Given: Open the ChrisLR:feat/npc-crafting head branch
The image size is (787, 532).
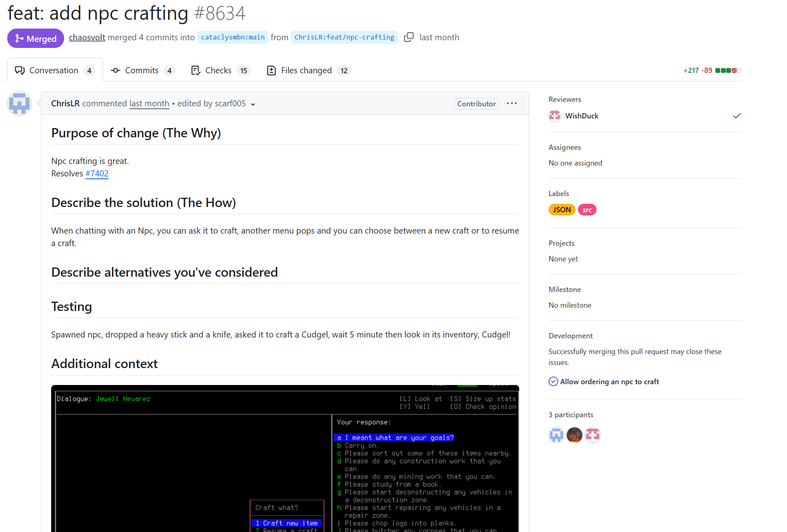Looking at the screenshot, I should pyautogui.click(x=344, y=37).
